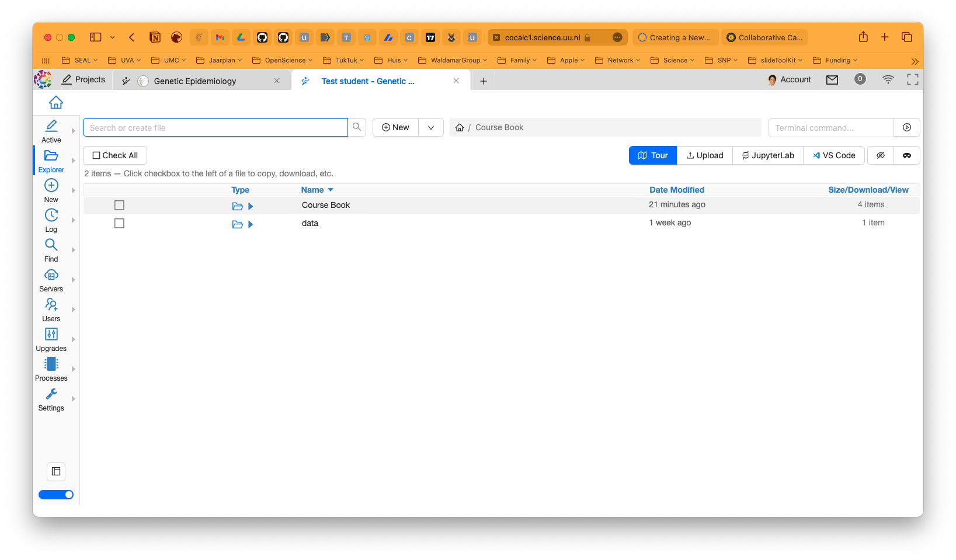Open the Course Book folder name
The image size is (956, 560).
pyautogui.click(x=326, y=205)
